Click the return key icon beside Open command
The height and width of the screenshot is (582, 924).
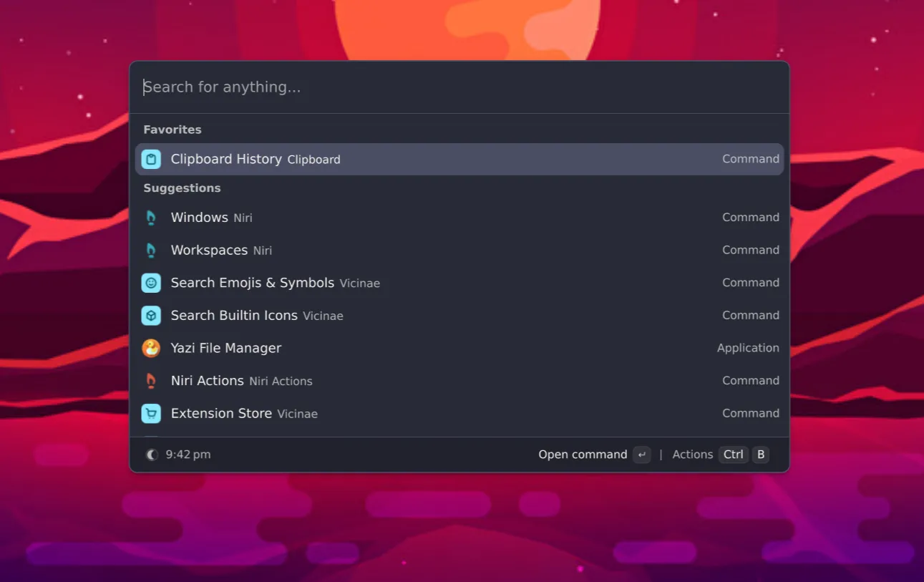coord(642,455)
